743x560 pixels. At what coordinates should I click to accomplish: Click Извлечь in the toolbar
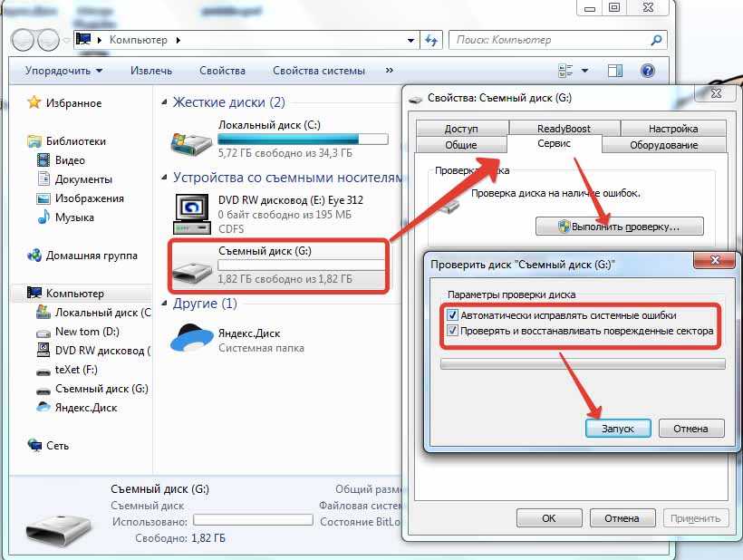click(x=151, y=71)
